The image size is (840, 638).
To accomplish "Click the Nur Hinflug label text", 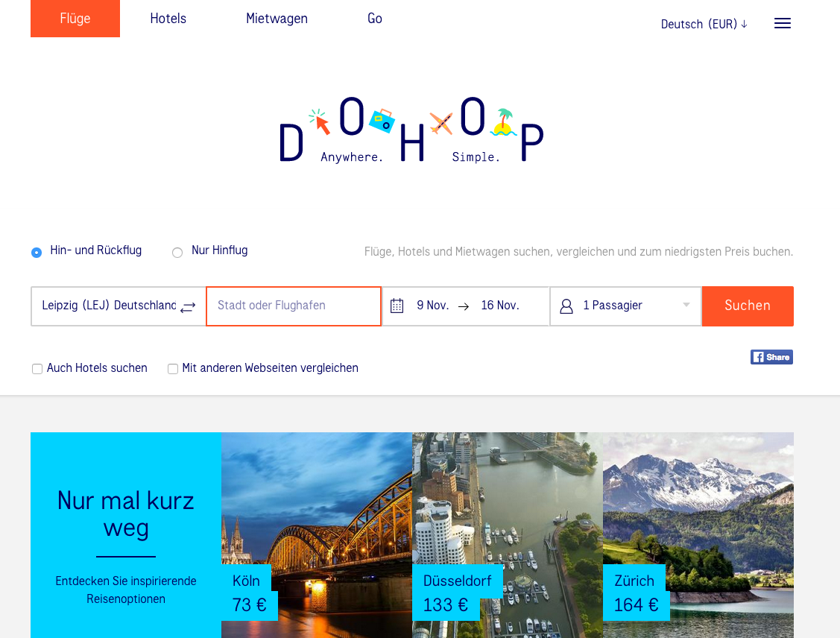I will point(220,250).
